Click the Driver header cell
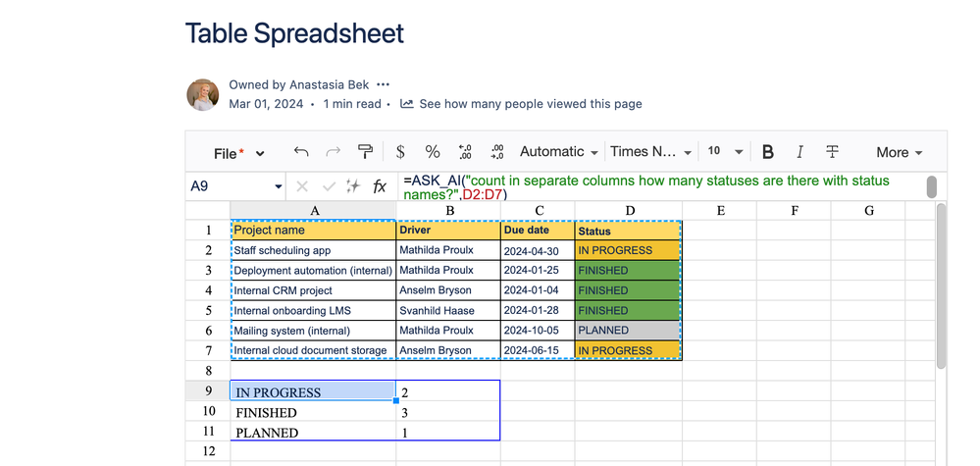This screenshot has width=980, height=466. [448, 230]
